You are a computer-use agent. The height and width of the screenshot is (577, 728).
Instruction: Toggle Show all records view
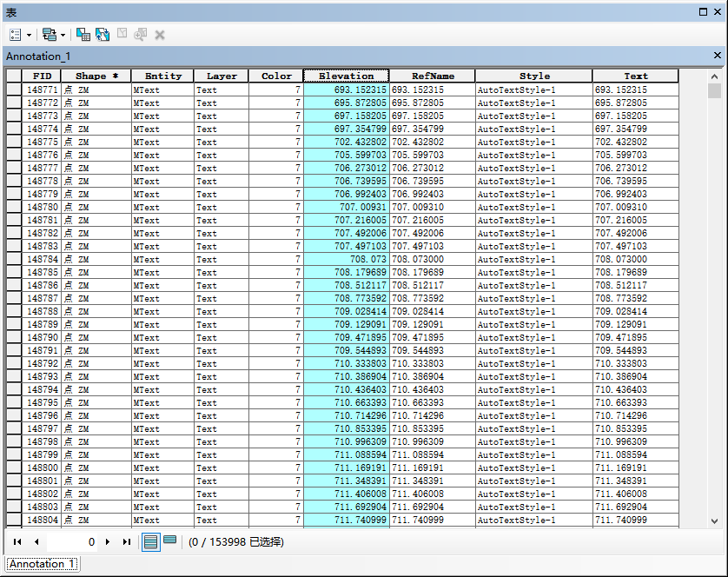click(150, 541)
